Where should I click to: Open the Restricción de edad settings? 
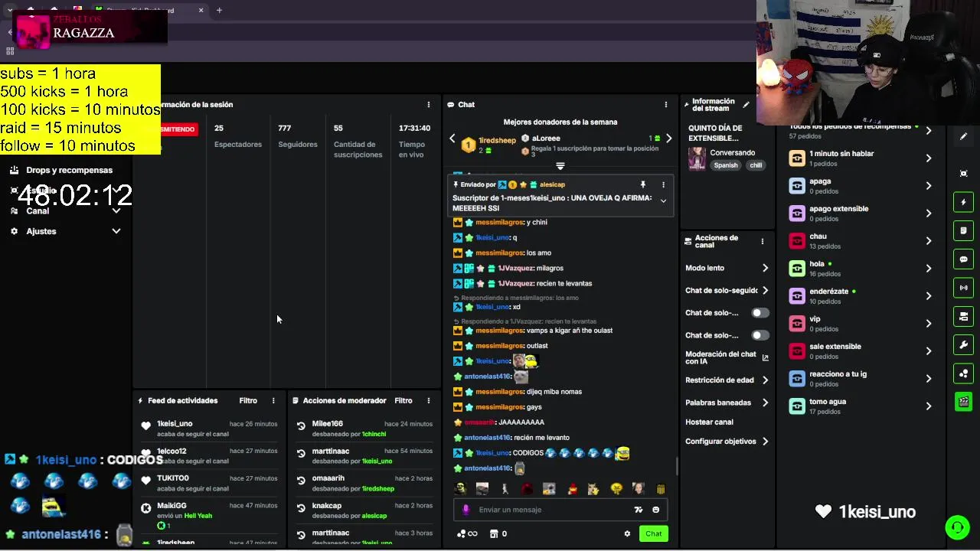pos(727,380)
